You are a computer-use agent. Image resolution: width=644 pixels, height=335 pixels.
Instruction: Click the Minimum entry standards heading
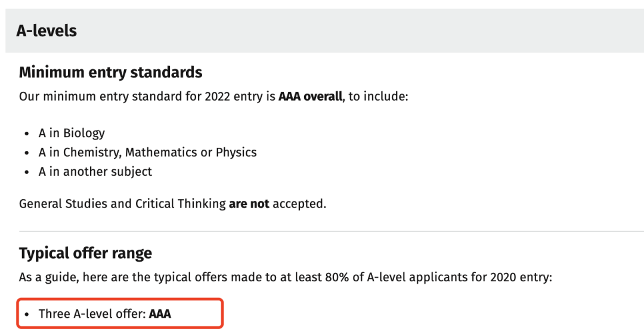[110, 72]
